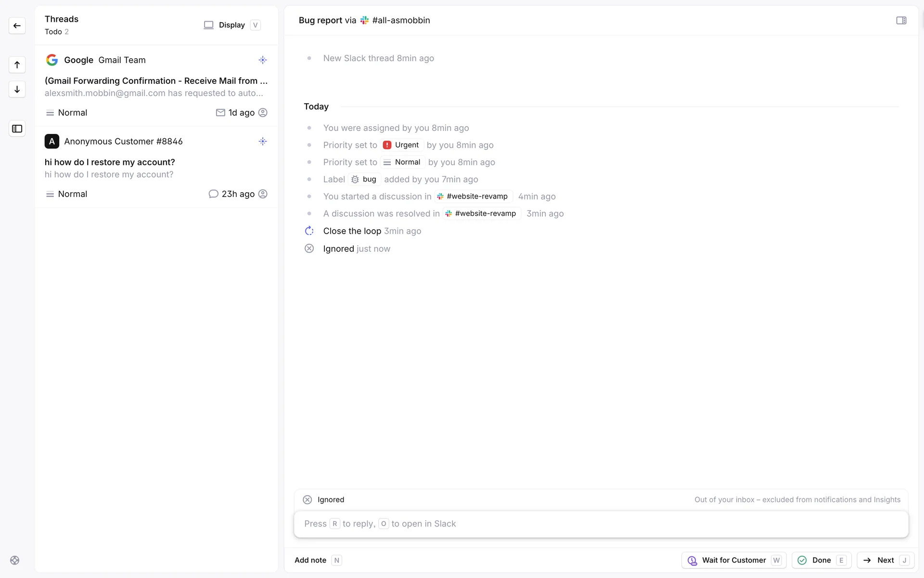This screenshot has height=578, width=924.
Task: Toggle the left sidebar panel icon
Action: pyautogui.click(x=17, y=129)
